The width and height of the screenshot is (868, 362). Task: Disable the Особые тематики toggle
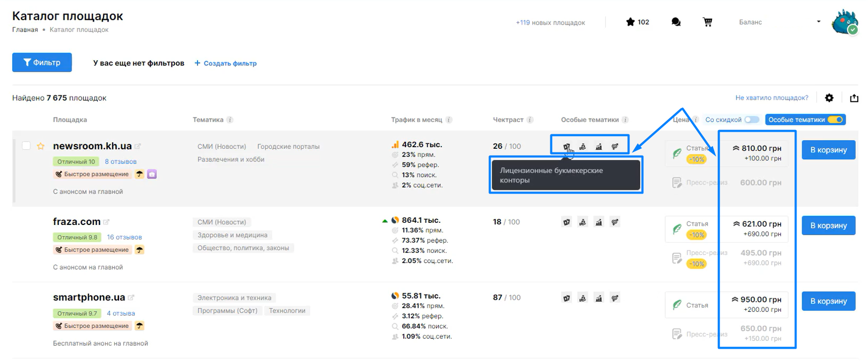pos(835,120)
